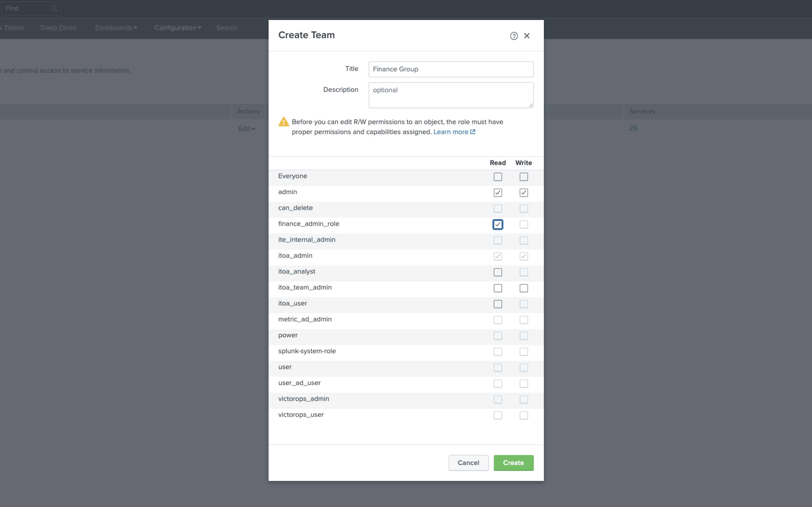Click the Cancel button

[468, 463]
